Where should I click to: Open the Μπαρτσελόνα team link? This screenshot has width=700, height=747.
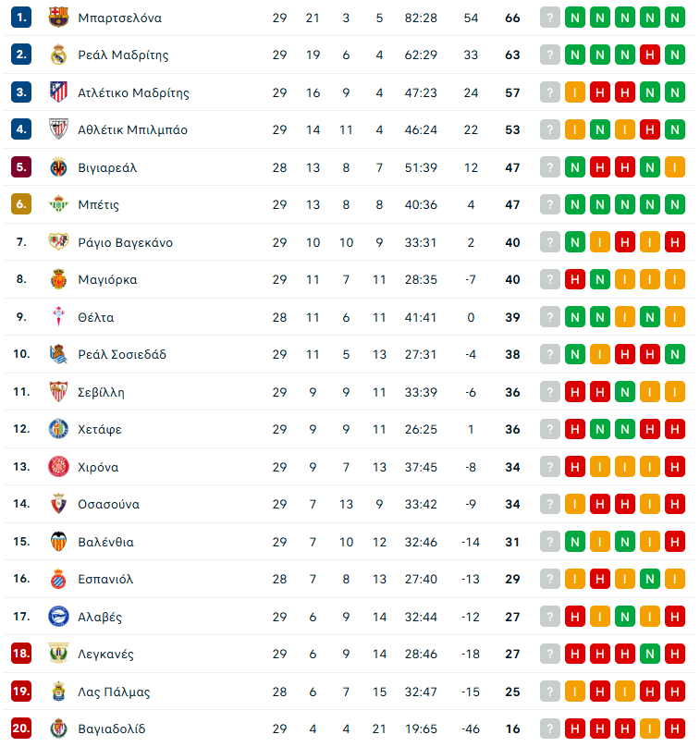click(119, 18)
